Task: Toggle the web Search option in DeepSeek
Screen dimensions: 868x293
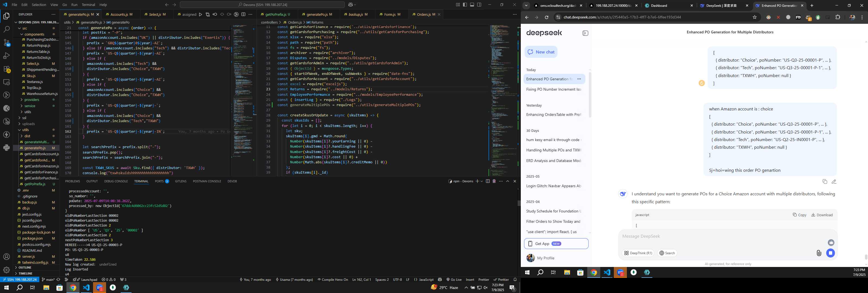Action: point(667,253)
